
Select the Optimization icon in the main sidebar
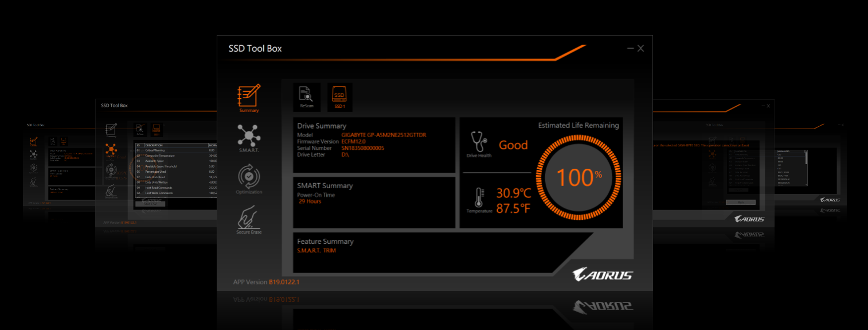[x=249, y=179]
